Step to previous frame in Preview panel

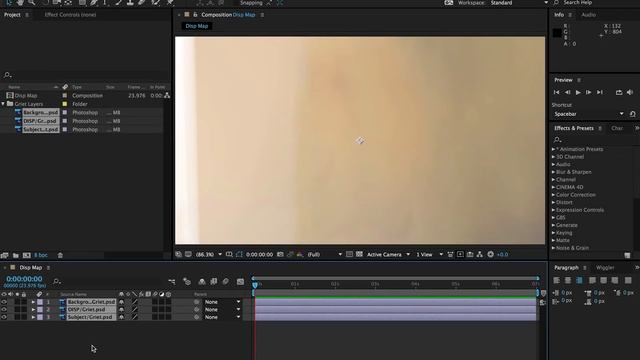(567, 93)
